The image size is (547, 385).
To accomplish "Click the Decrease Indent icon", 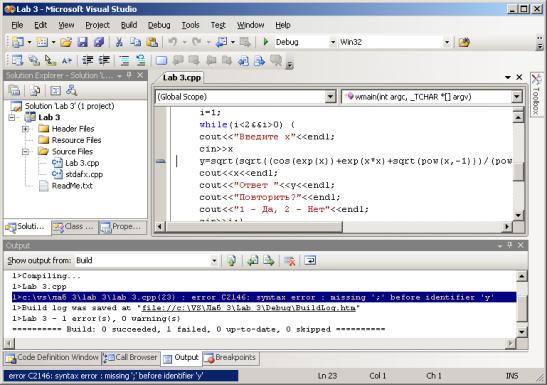I will [x=88, y=60].
